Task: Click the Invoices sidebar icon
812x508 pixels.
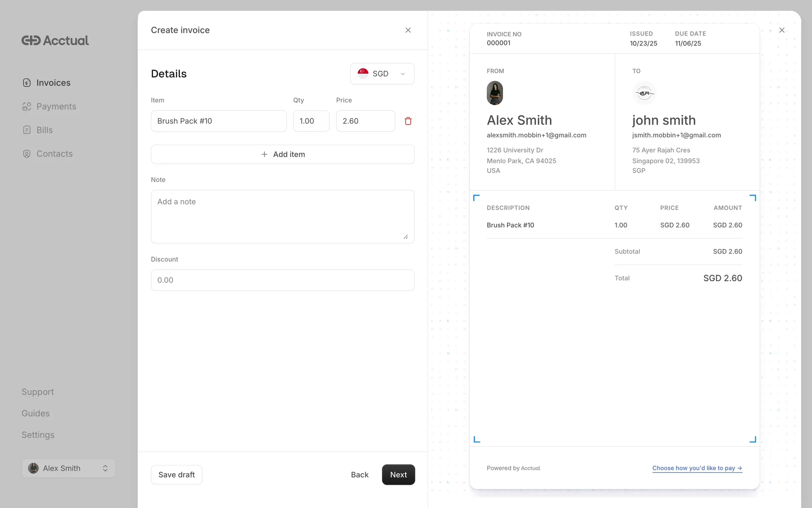Action: click(x=27, y=83)
